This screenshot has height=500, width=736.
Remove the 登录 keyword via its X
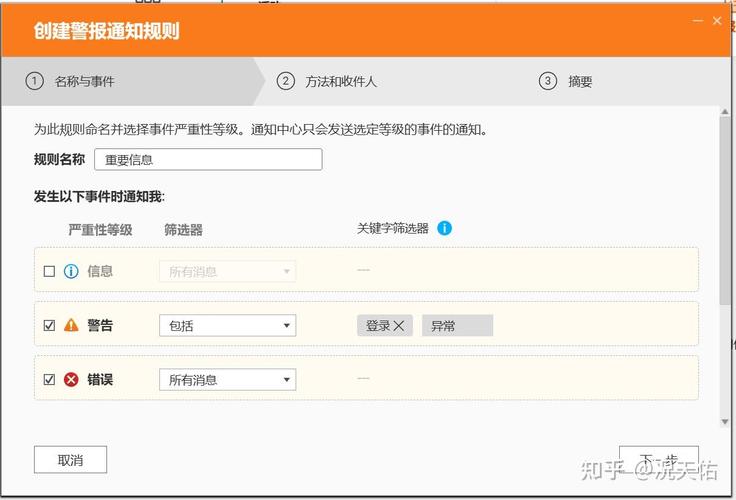(399, 325)
